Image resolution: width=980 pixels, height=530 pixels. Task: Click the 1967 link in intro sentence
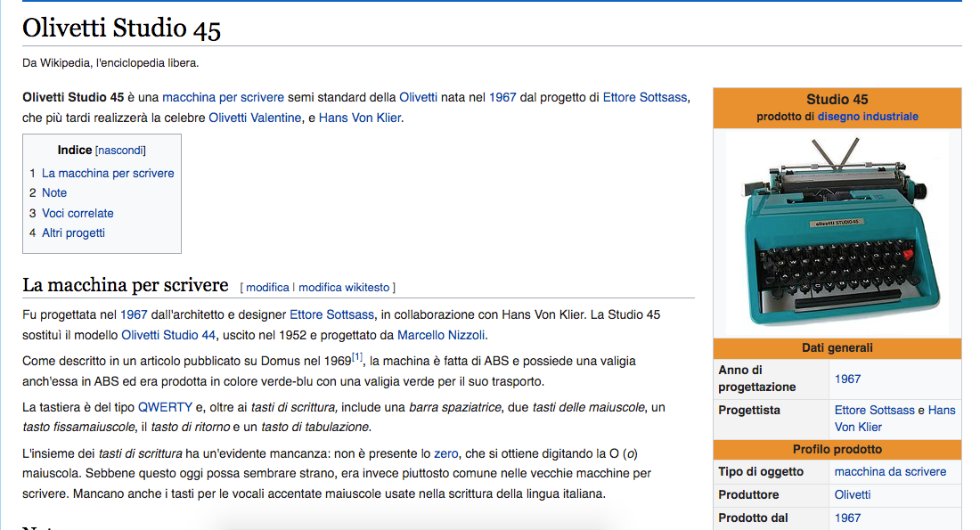(502, 97)
